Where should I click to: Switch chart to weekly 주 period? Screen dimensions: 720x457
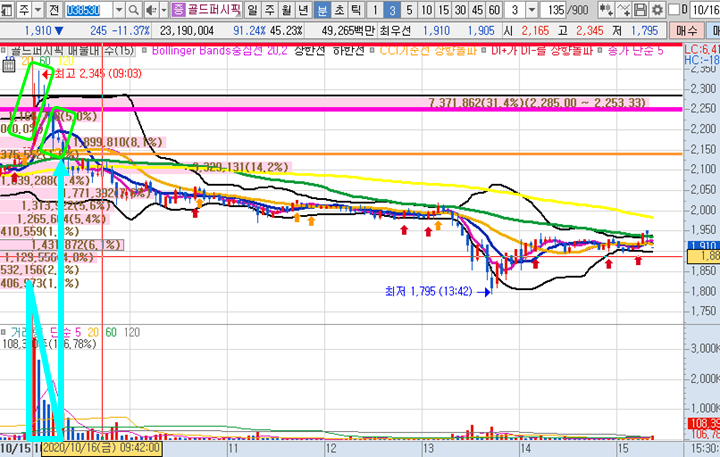point(269,10)
